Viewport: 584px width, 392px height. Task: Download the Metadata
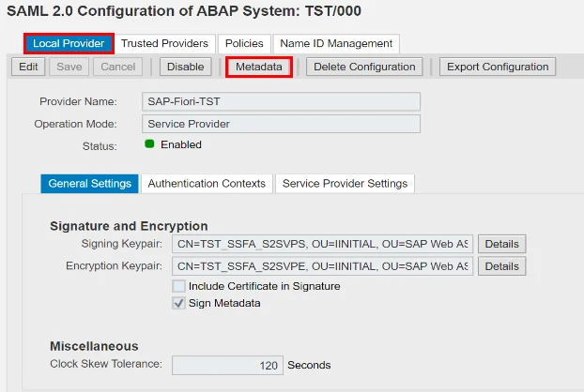click(x=259, y=67)
